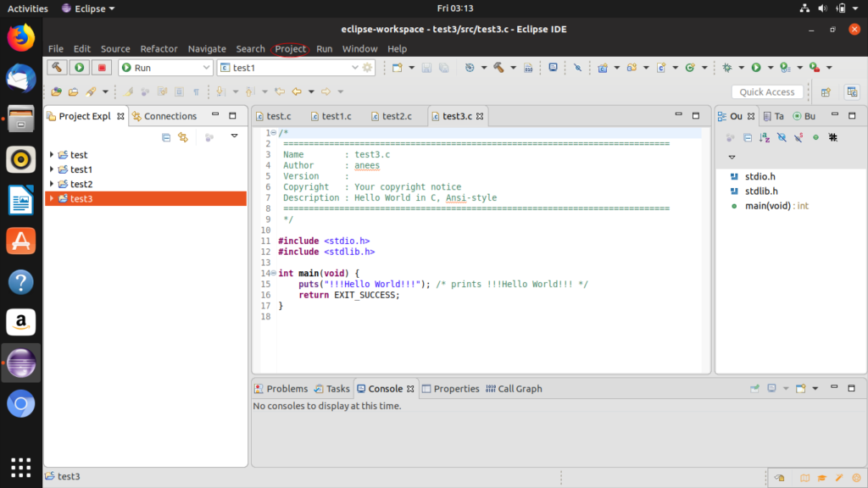Toggle alphabetical Sort in the Outline view
This screenshot has height=488, width=868.
765,137
